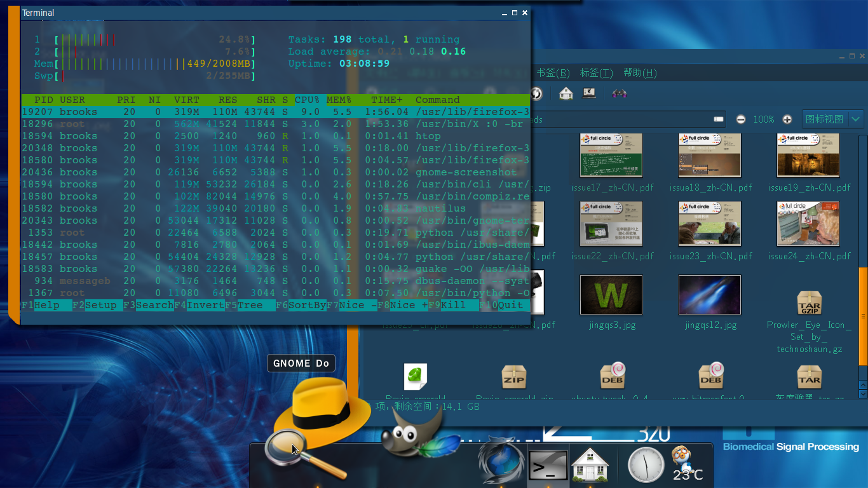The image size is (868, 488).
Task: Click F10 Quit in htop footer
Action: click(505, 305)
